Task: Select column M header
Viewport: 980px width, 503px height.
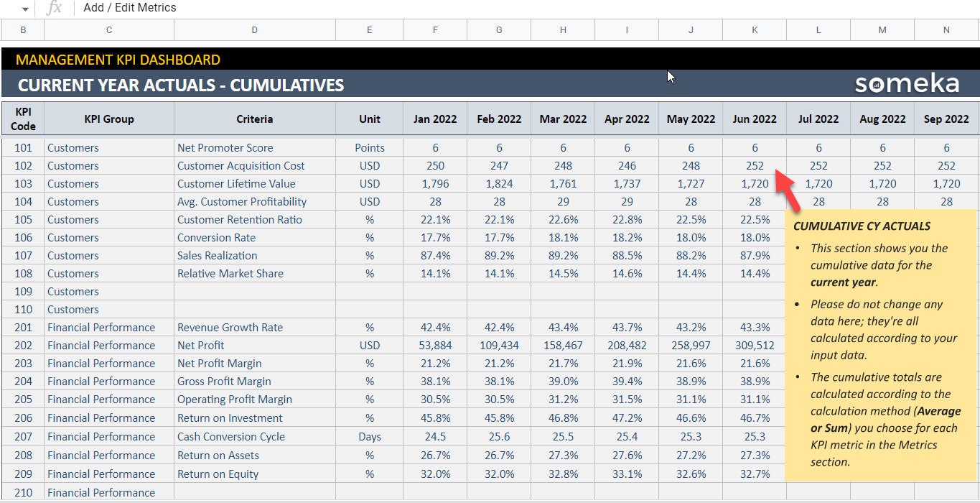Action: 882,30
